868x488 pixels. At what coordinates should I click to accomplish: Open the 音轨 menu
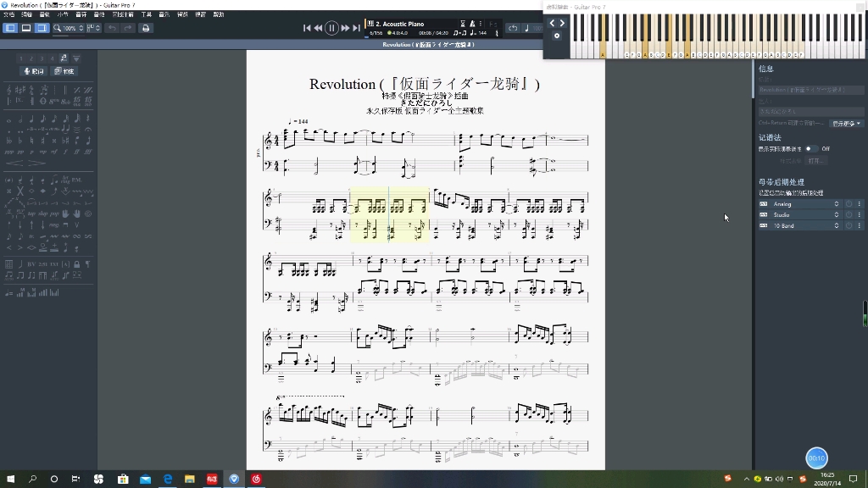pos(44,14)
